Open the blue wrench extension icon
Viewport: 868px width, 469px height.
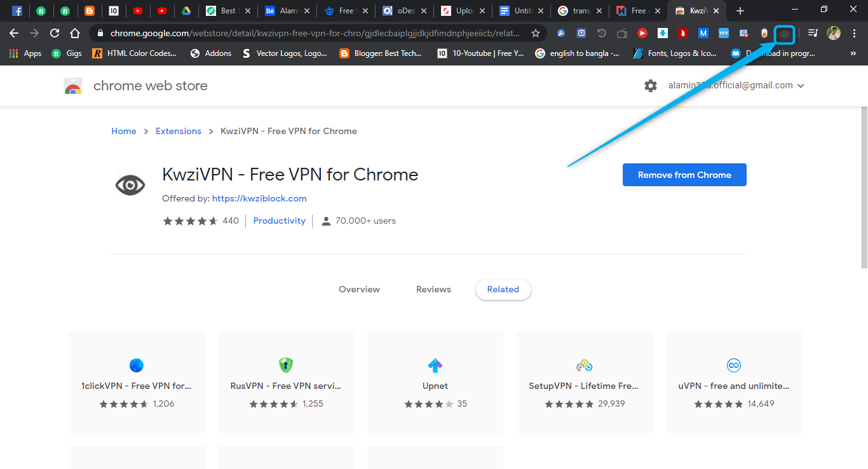[x=561, y=33]
